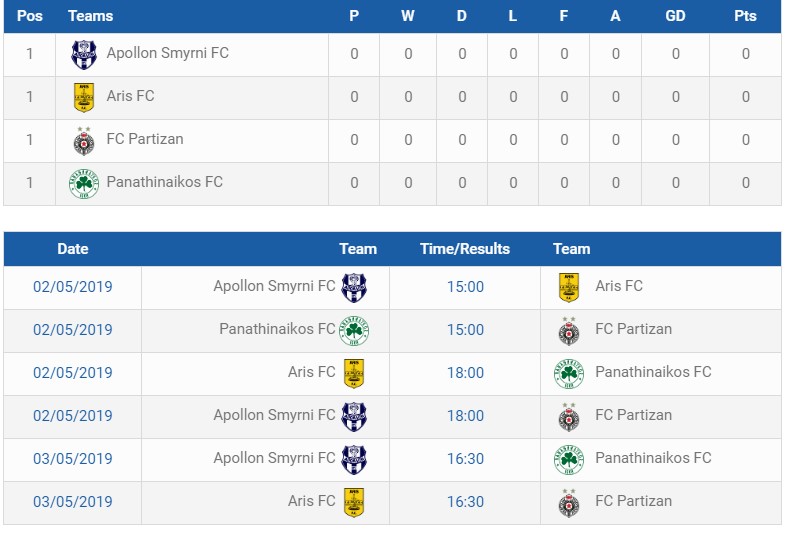Open 15:00 time link for Apollon vs Aris
Image resolution: width=811 pixels, height=534 pixels.
coord(465,287)
